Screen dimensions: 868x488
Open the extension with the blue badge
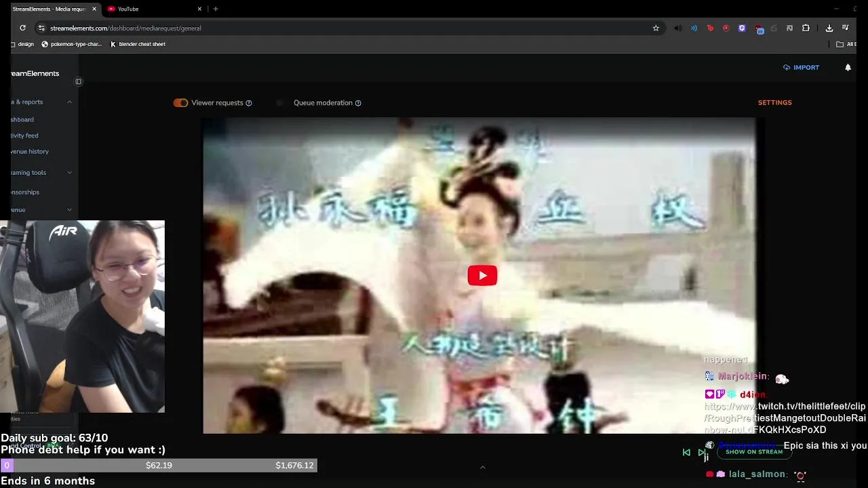(758, 28)
